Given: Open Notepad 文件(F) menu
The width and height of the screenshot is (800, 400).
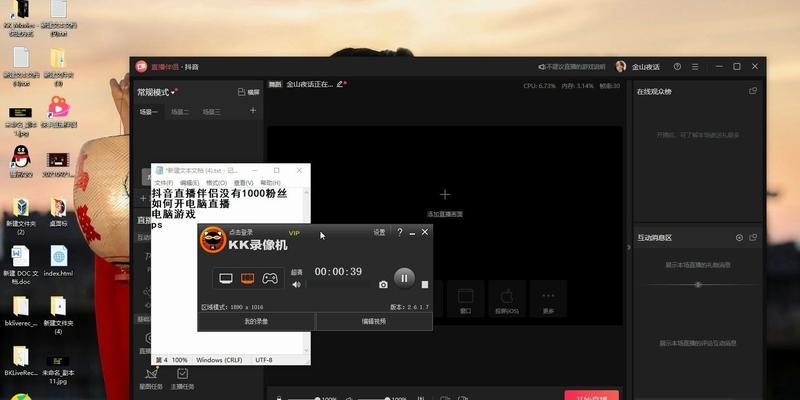Looking at the screenshot, I should click(163, 183).
